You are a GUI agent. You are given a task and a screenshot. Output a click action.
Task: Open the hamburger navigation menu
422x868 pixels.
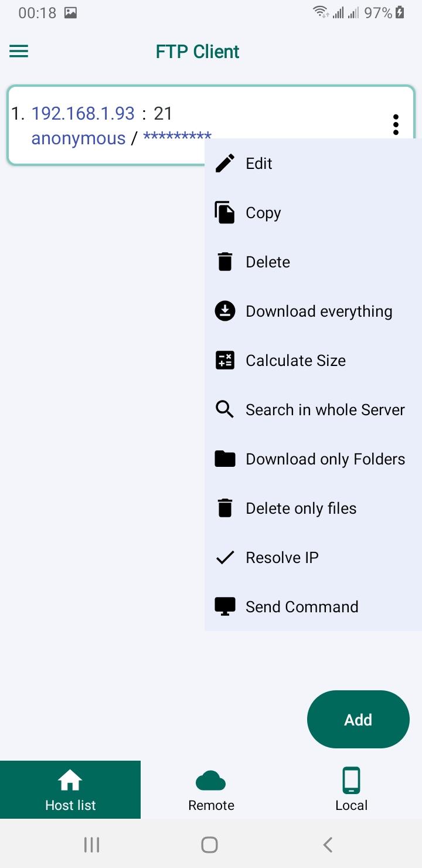tap(19, 52)
